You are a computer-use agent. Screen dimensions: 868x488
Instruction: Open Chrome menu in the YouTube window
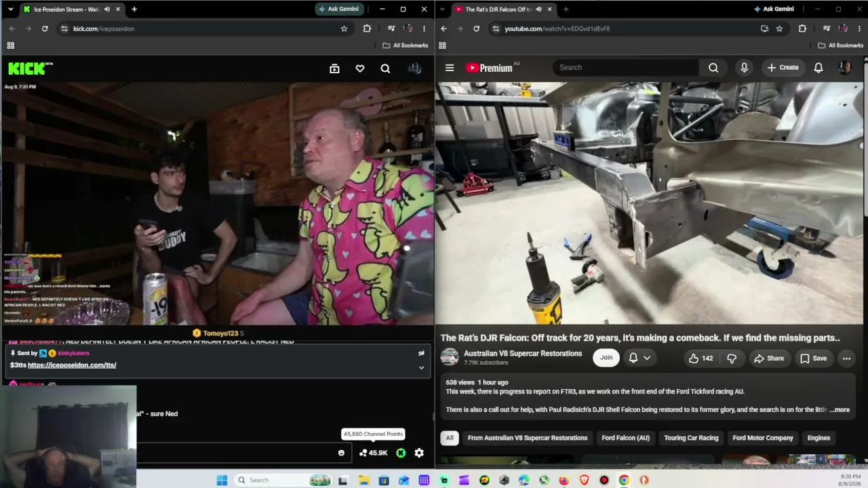(859, 28)
